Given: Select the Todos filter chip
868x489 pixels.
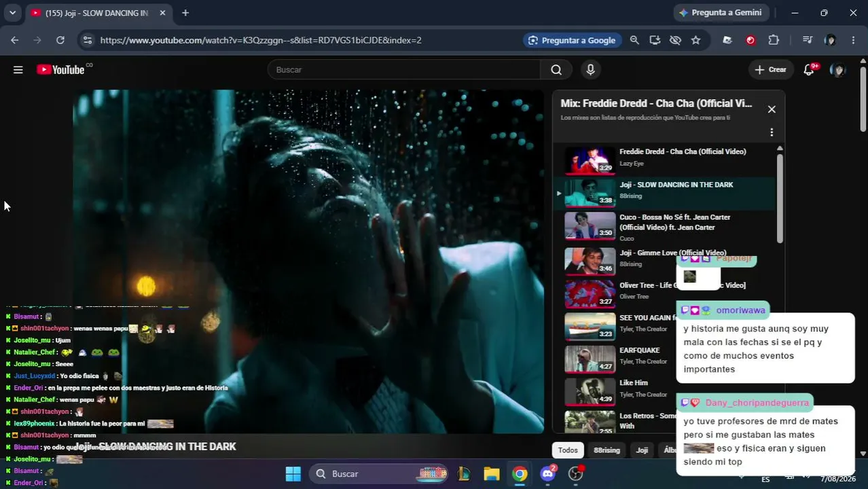Looking at the screenshot, I should pos(568,450).
